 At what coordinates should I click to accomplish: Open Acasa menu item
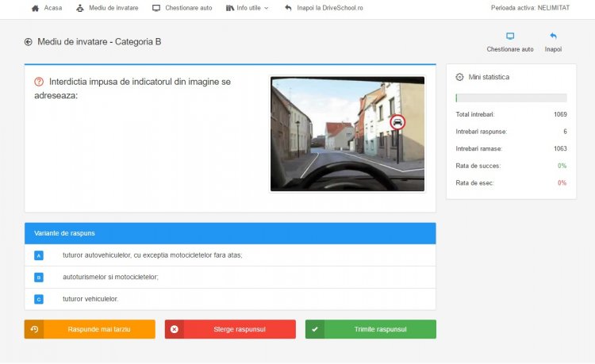click(x=52, y=8)
